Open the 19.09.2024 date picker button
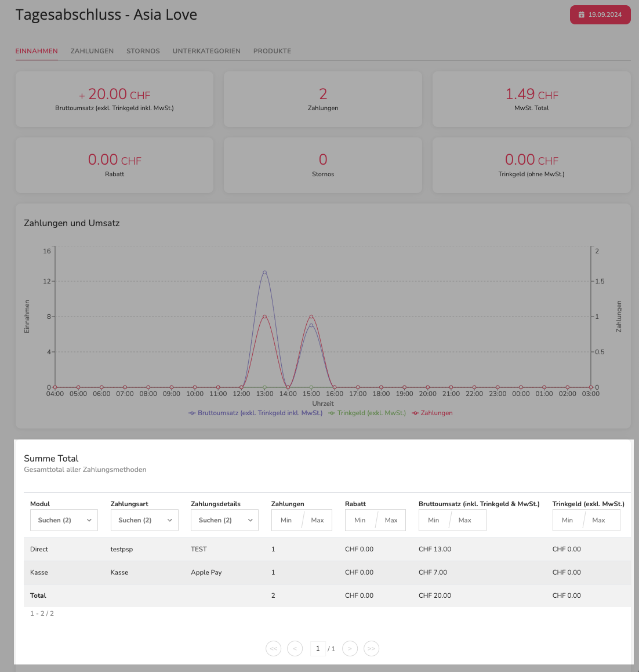The height and width of the screenshot is (672, 639). click(600, 14)
